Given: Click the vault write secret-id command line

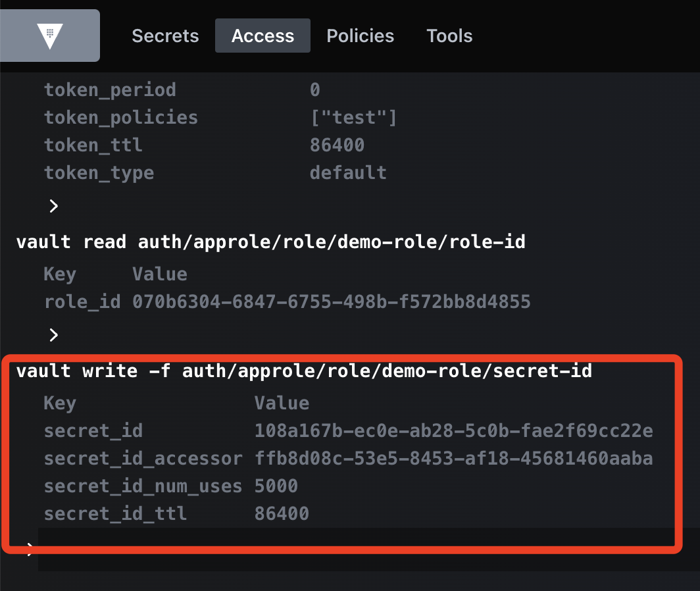Looking at the screenshot, I should pos(304,371).
